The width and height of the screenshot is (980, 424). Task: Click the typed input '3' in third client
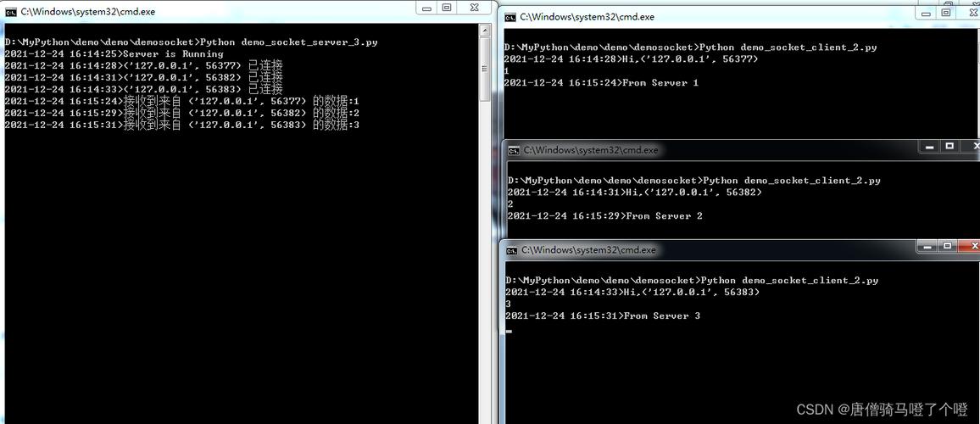(x=508, y=304)
